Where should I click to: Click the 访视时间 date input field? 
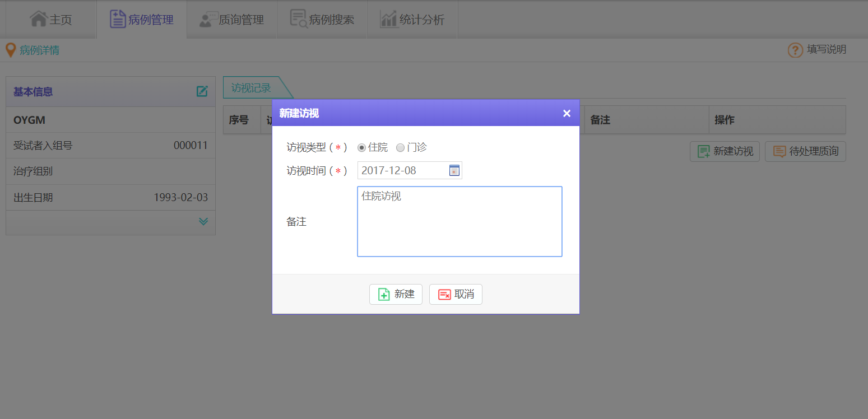[x=402, y=171]
